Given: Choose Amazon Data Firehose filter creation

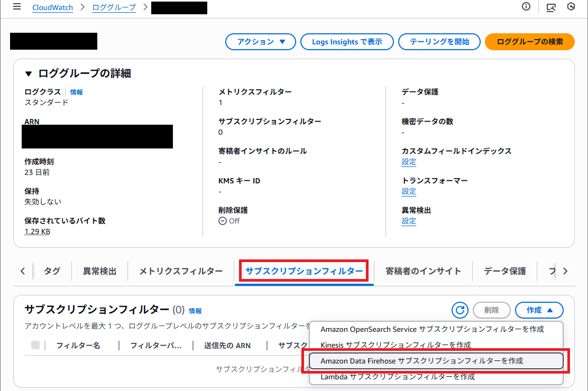Looking at the screenshot, I should pos(436,361).
